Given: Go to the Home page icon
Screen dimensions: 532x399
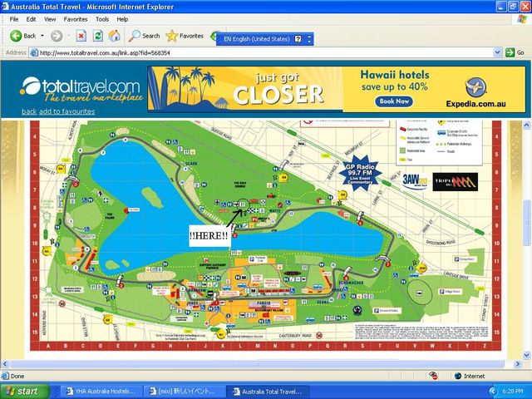Looking at the screenshot, I should tap(114, 36).
